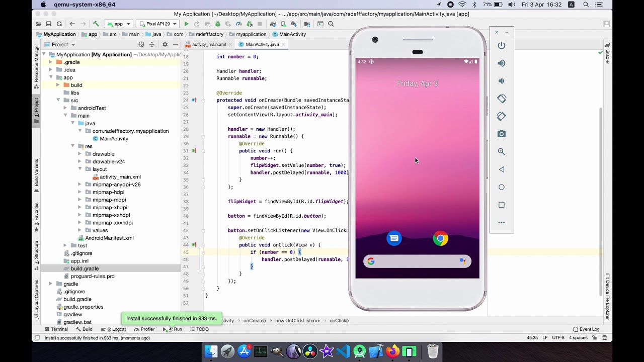Click emulator home circle button

tap(502, 187)
